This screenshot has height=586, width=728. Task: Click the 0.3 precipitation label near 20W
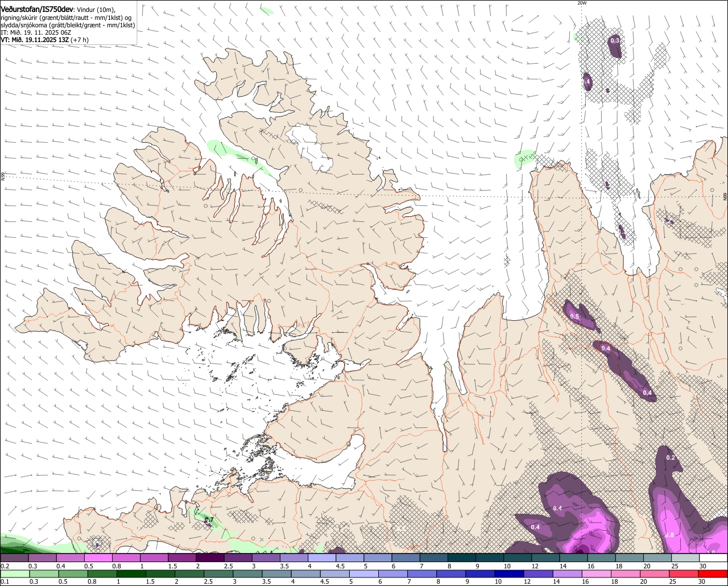(615, 40)
